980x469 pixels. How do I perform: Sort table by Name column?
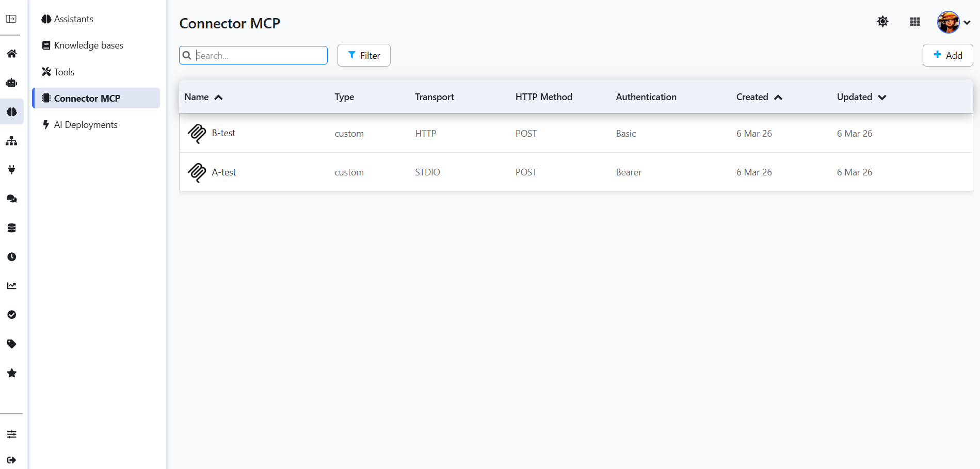(x=203, y=97)
